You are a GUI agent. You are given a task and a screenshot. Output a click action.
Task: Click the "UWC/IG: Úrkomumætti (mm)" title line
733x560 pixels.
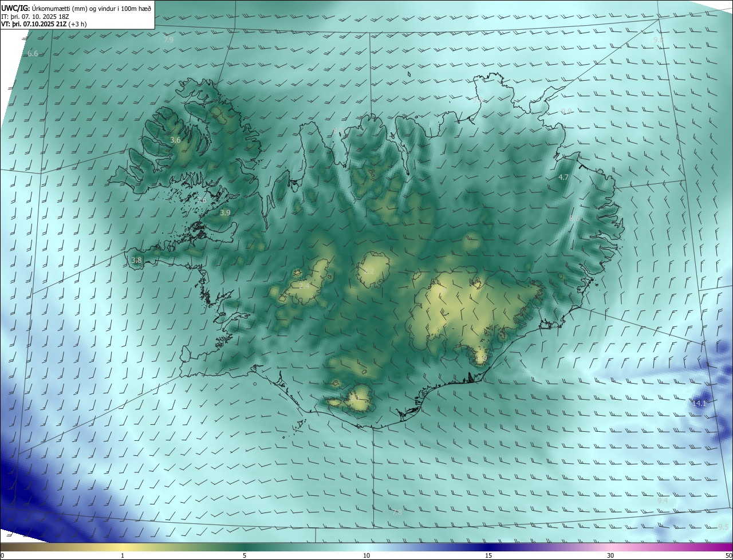point(76,7)
